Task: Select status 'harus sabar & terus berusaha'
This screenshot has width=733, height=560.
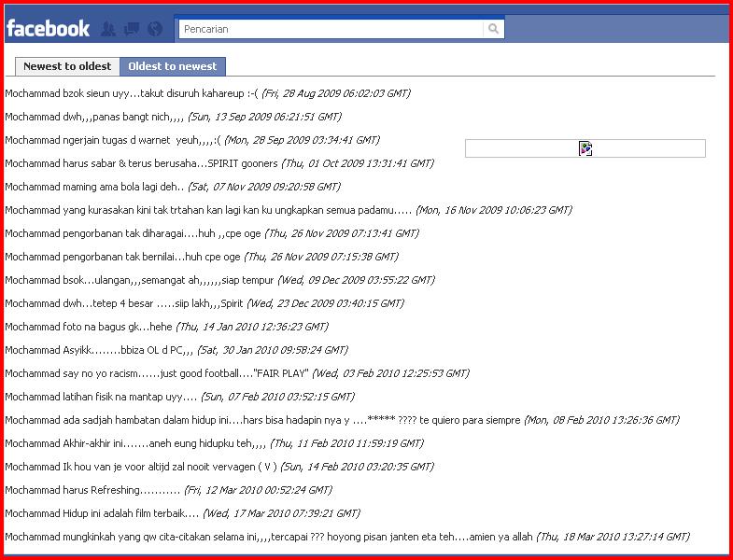Action: click(141, 163)
